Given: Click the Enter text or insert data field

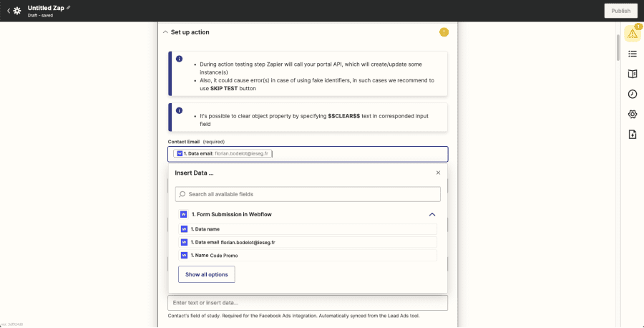Looking at the screenshot, I should tap(308, 303).
